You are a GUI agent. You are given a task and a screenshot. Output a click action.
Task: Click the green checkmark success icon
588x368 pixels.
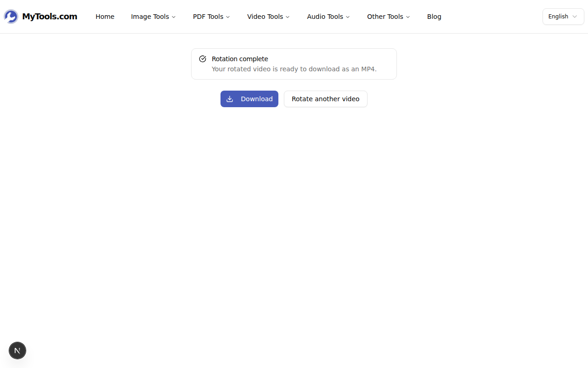(x=202, y=58)
